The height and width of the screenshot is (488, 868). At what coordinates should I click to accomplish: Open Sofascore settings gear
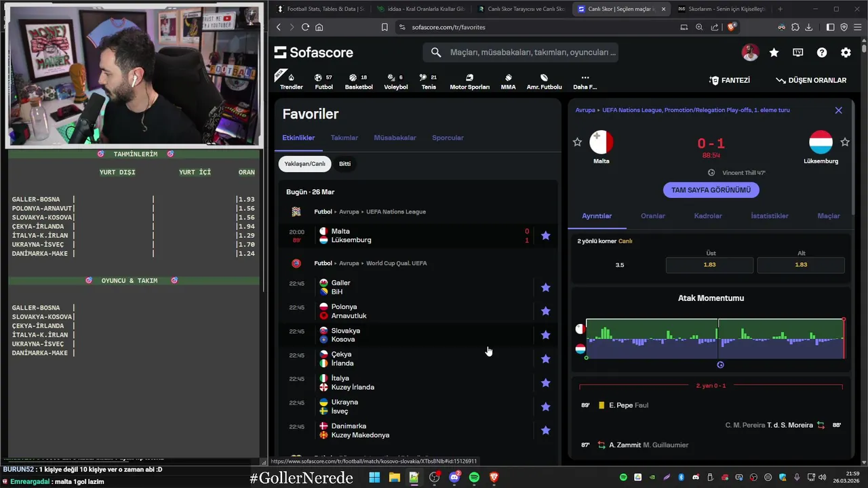[x=846, y=52]
